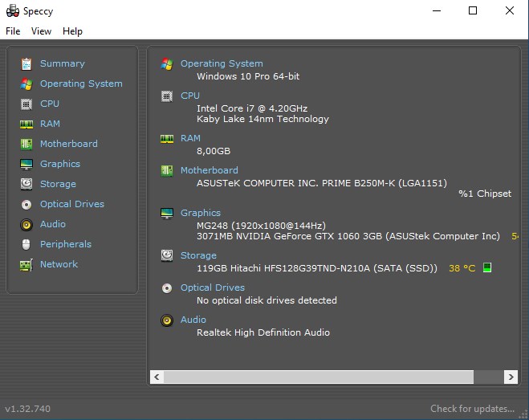
Task: Click the 38 °C storage temperature value
Action: (x=462, y=268)
